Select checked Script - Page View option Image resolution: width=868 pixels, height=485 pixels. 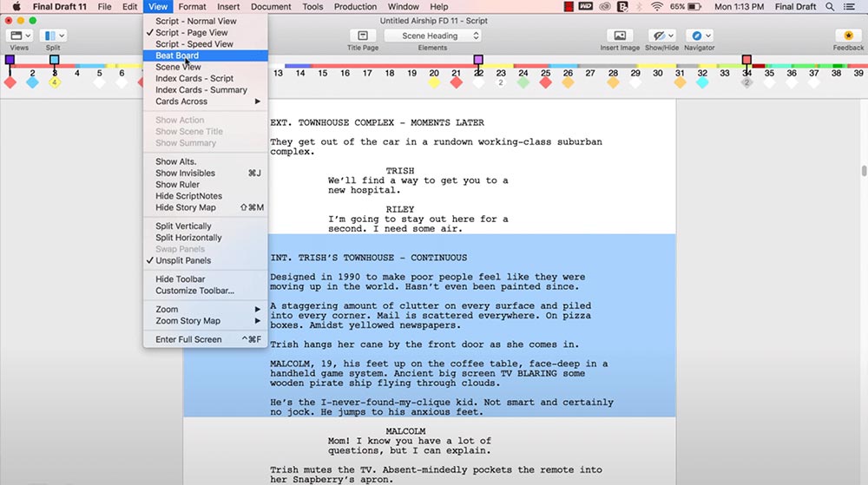192,33
